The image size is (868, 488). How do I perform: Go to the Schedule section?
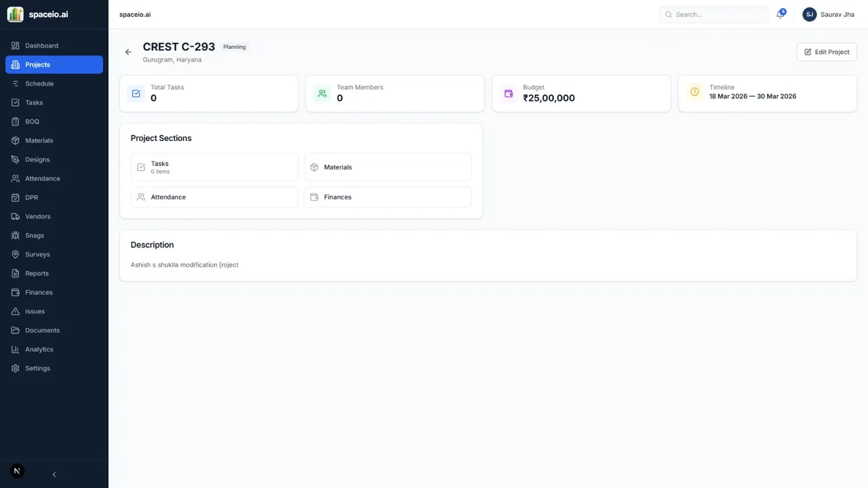[x=54, y=83]
